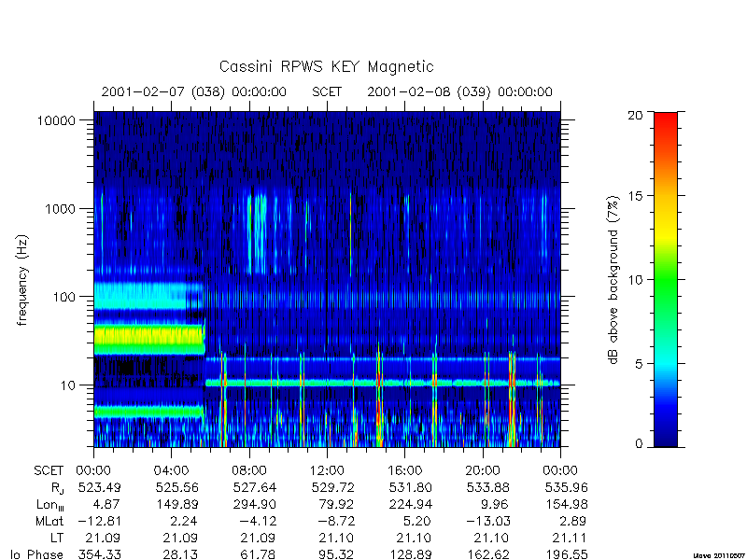
Task: Select end date label "2001-02-08 (039) 00:00:00"
Action: 459,91
